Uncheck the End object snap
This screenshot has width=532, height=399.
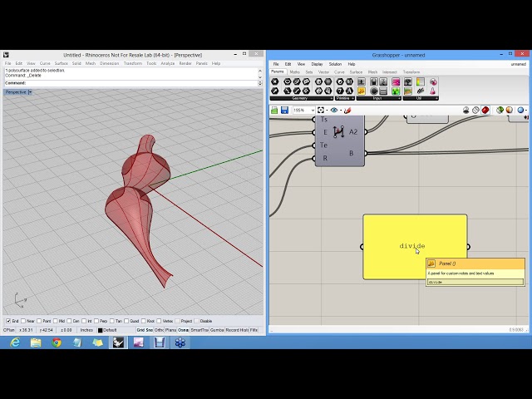(8, 321)
